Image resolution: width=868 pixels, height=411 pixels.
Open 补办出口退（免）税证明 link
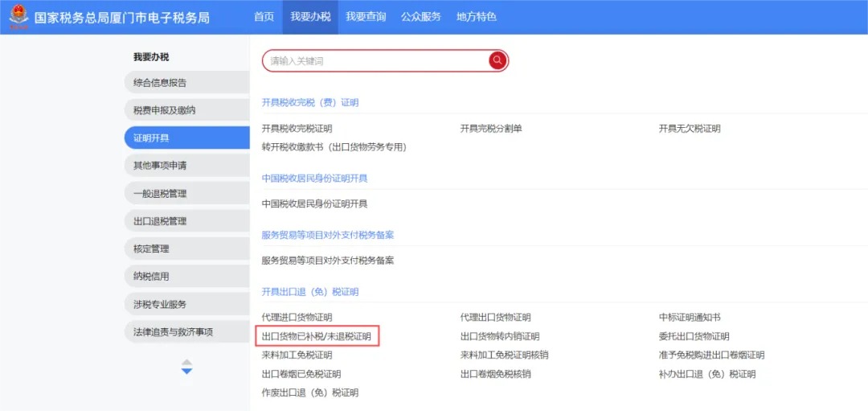tap(707, 374)
